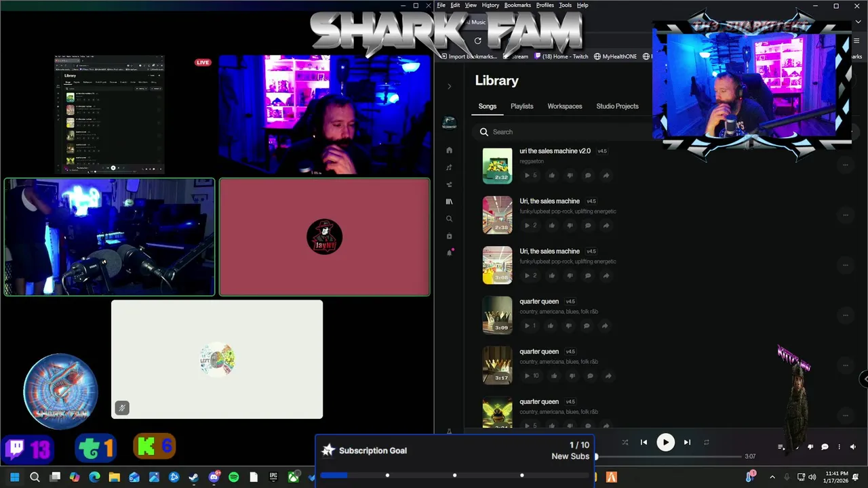Open the History menu
The width and height of the screenshot is (868, 488).
[x=490, y=5]
